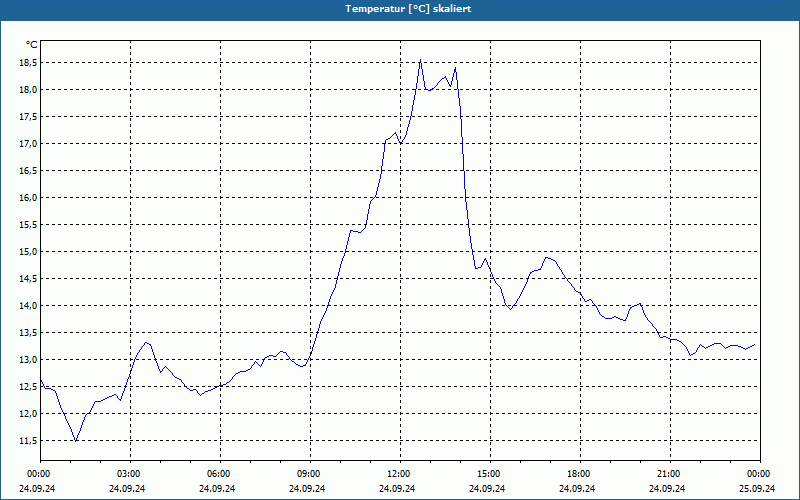Click the temperature peak just above 18,5
The image size is (800, 500).
(420, 60)
